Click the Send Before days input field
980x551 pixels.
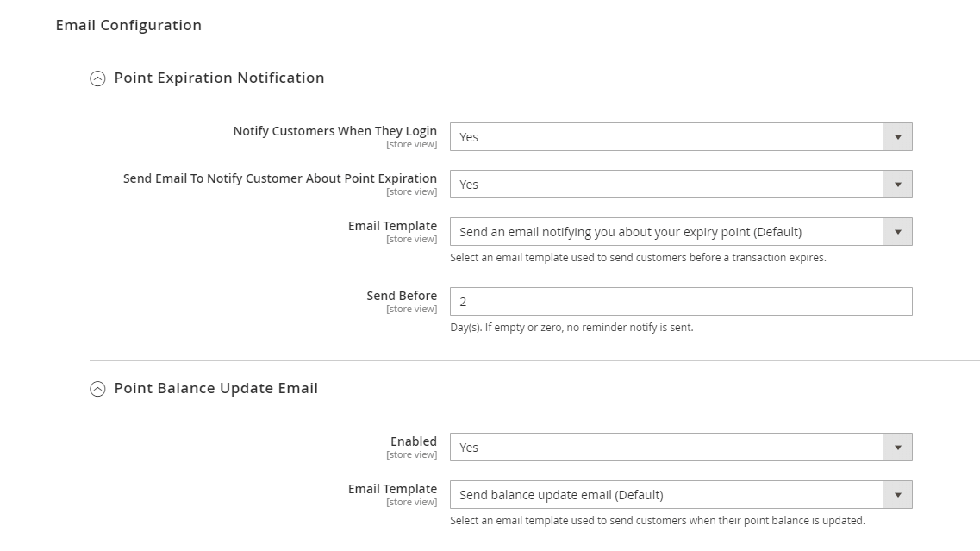680,302
